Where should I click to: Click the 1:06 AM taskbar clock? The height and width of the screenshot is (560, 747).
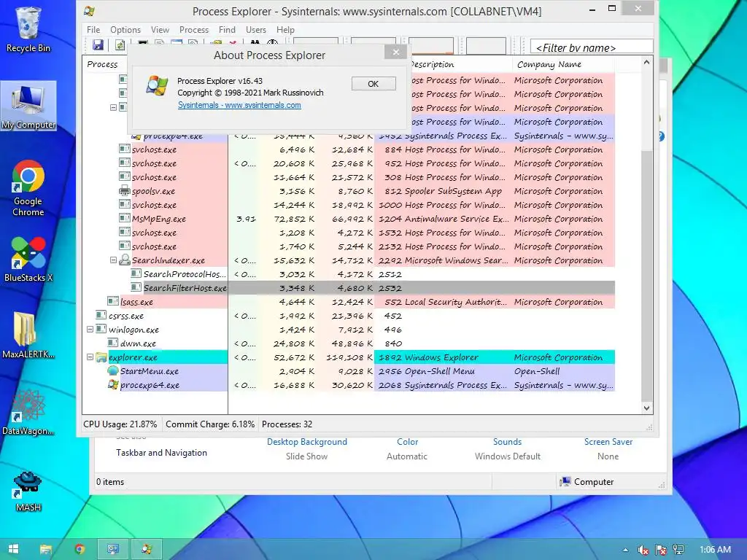click(715, 550)
